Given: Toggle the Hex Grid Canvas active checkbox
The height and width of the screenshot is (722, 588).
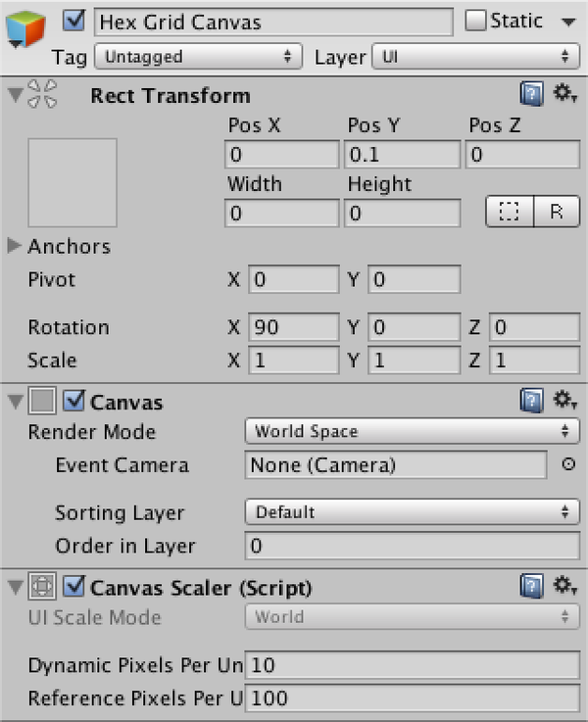Looking at the screenshot, I should (74, 21).
